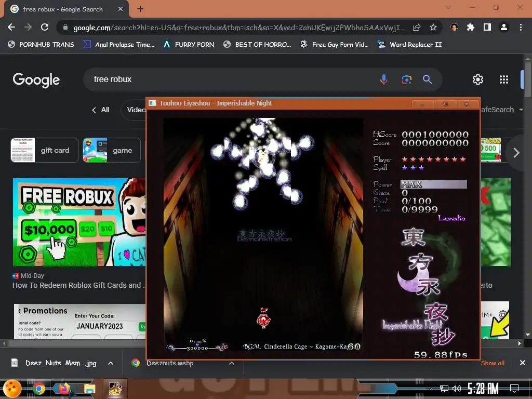Open the Chrome extensions puzzle icon

(471, 28)
